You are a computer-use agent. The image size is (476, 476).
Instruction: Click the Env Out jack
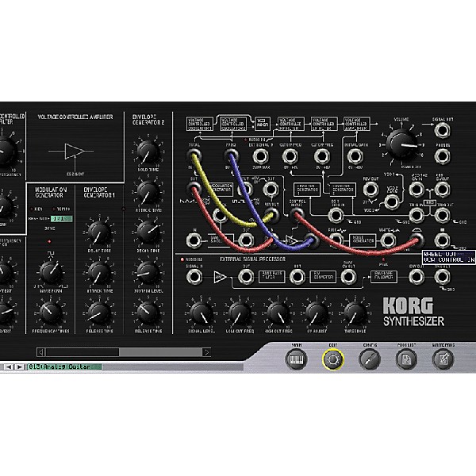pyautogui.click(x=416, y=277)
